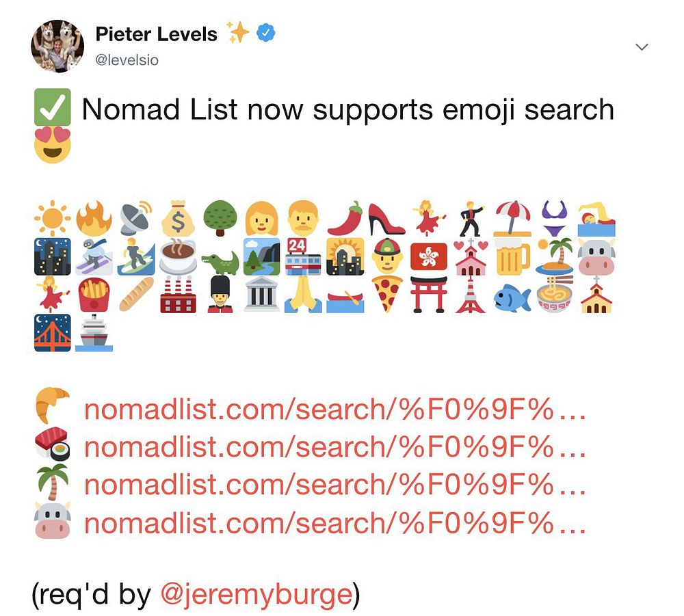
Task: Click the sun emoji
Action: (53, 218)
